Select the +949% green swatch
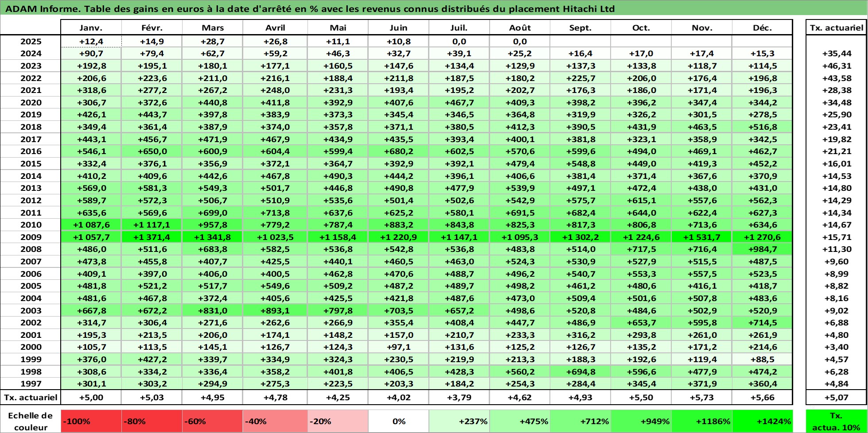 [641, 421]
